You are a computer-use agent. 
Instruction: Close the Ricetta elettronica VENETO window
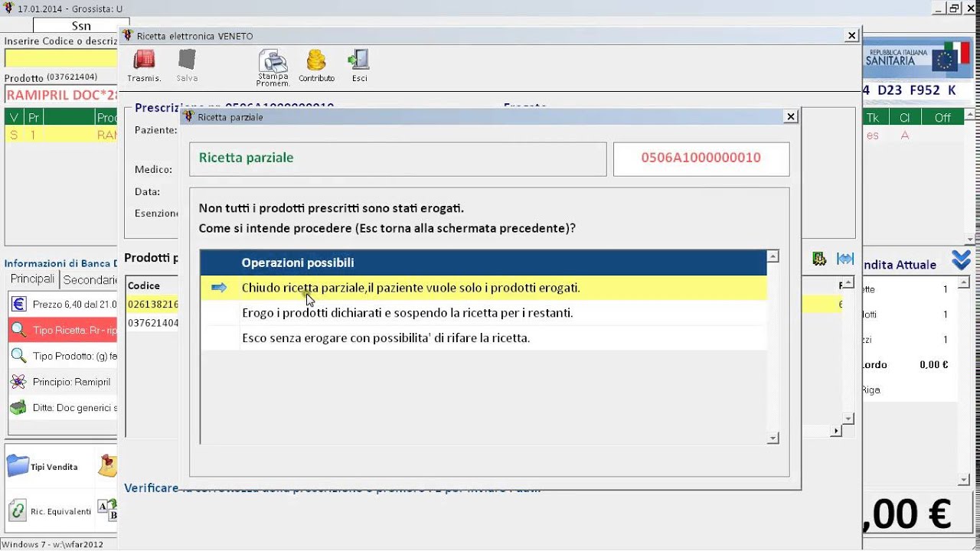[852, 36]
